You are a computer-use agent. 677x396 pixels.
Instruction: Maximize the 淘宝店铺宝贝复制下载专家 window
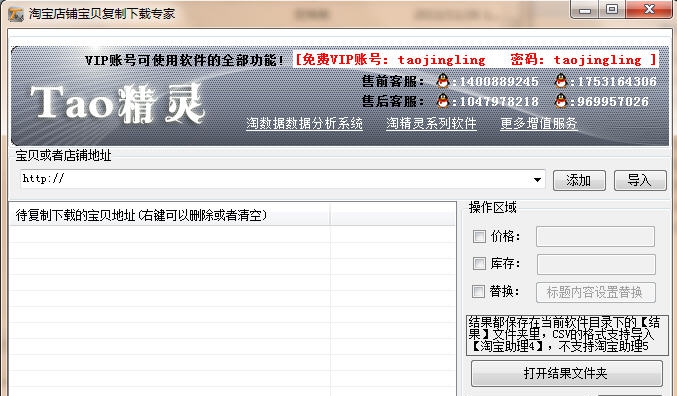[612, 10]
